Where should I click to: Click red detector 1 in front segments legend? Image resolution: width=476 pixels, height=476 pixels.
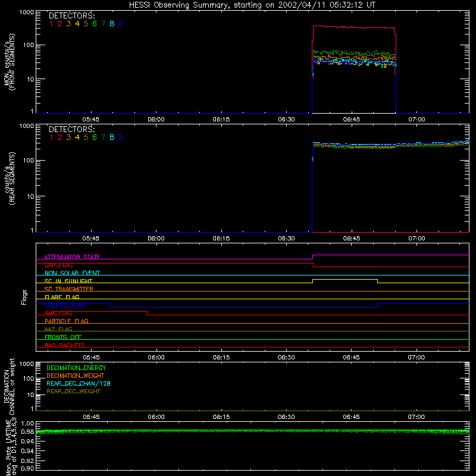[51, 24]
